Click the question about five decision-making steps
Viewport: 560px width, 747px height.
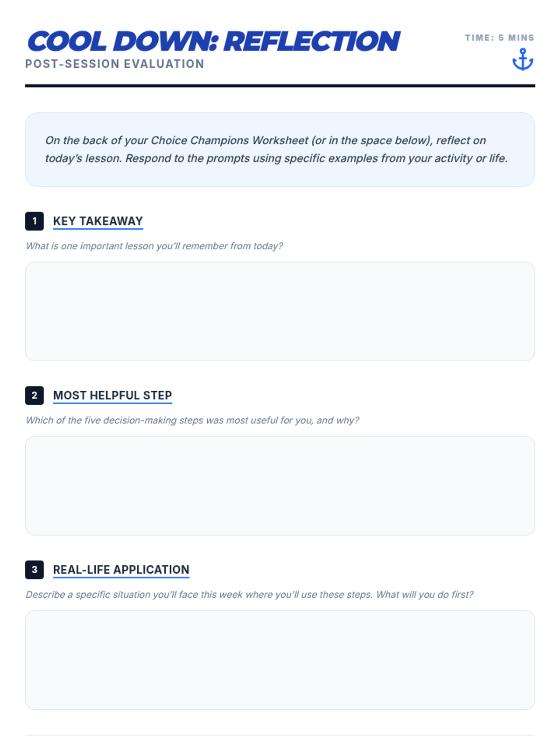click(x=192, y=420)
